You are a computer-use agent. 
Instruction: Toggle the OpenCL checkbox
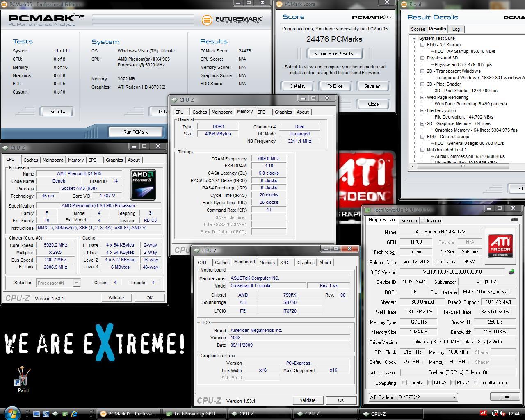click(x=404, y=383)
